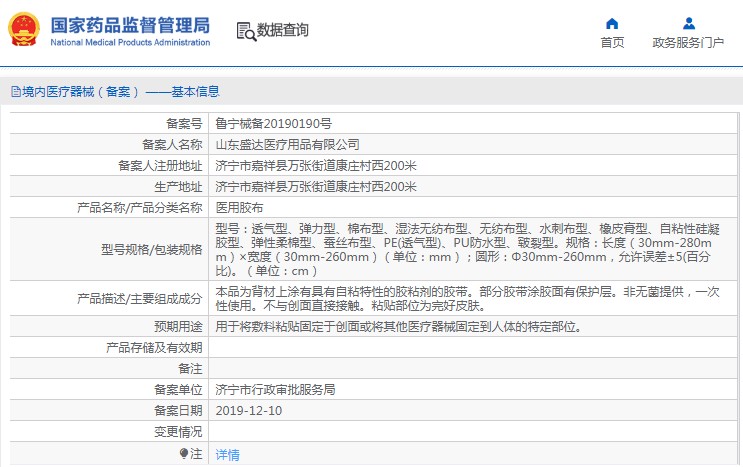743x467 pixels.
Task: Click the 备注 label
Action: tap(190, 368)
